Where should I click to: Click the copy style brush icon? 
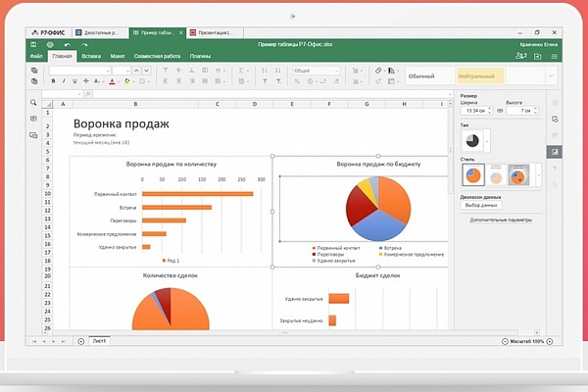click(x=378, y=81)
